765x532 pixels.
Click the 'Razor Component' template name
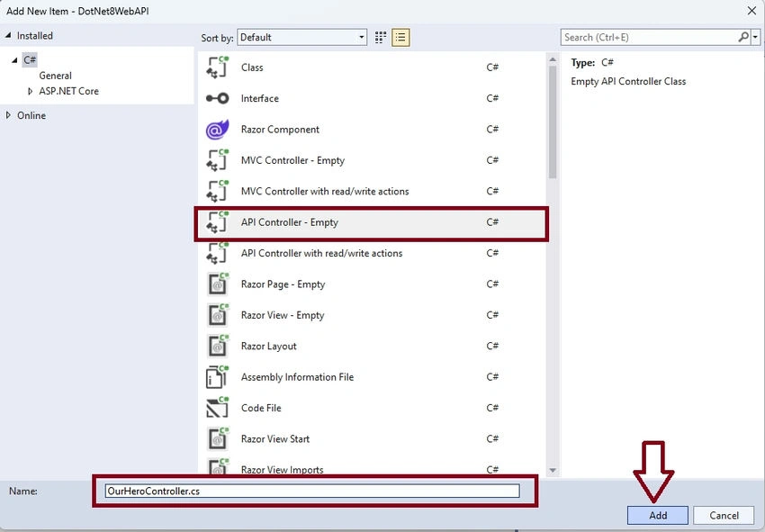click(x=280, y=130)
